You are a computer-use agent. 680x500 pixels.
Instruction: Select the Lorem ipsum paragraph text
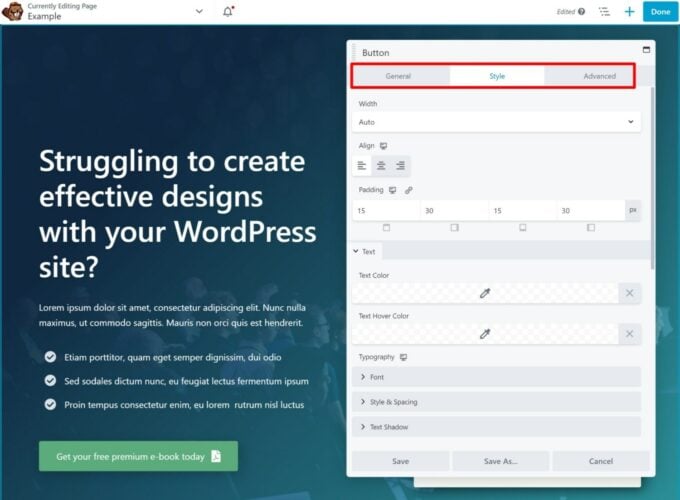172,315
